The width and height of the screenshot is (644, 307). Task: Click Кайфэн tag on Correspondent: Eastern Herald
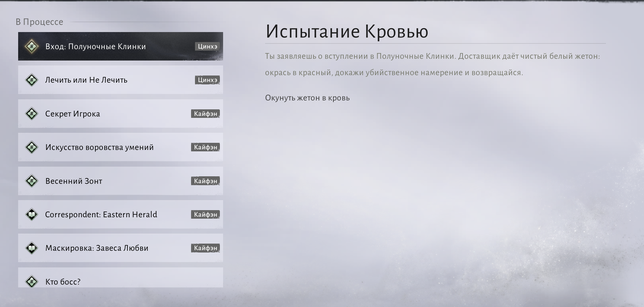click(x=206, y=214)
